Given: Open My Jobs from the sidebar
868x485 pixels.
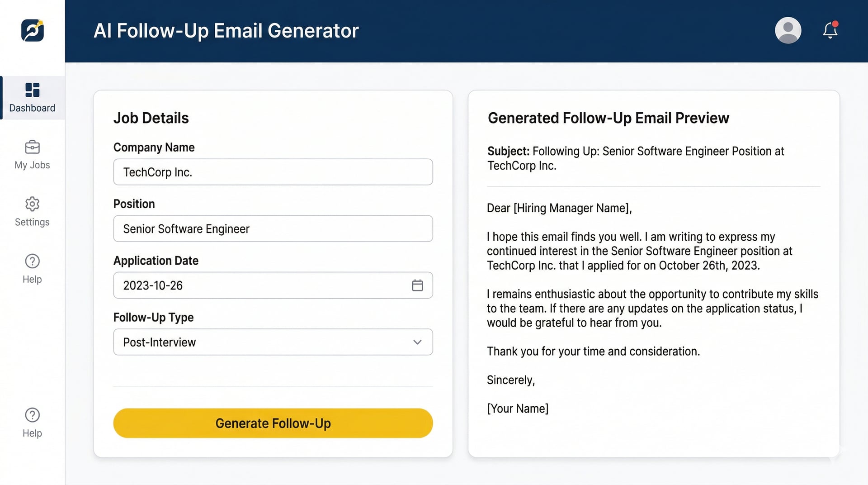Looking at the screenshot, I should point(32,147).
